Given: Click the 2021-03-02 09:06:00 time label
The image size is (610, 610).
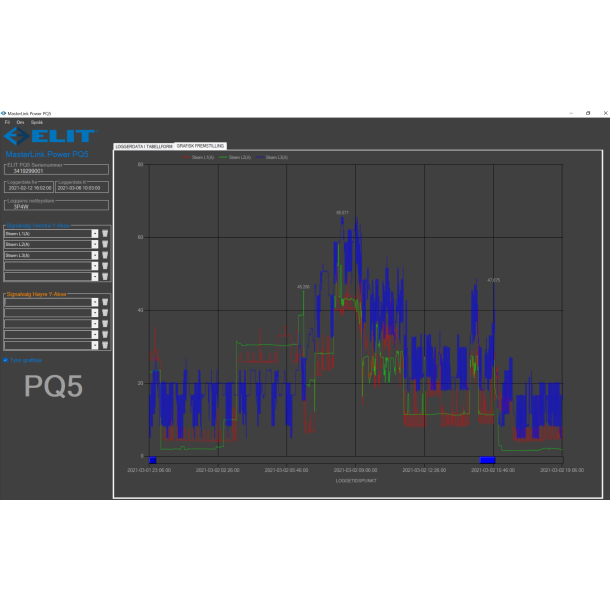Looking at the screenshot, I should click(x=356, y=470).
